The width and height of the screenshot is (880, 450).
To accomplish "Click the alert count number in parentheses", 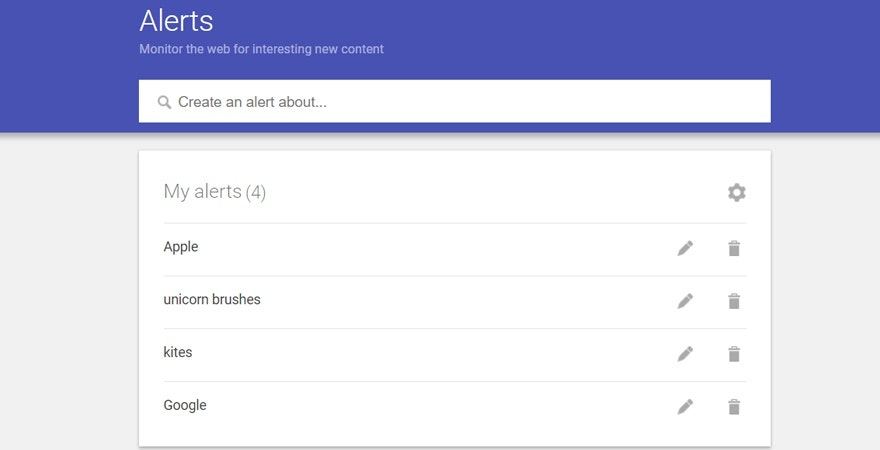I will 256,192.
